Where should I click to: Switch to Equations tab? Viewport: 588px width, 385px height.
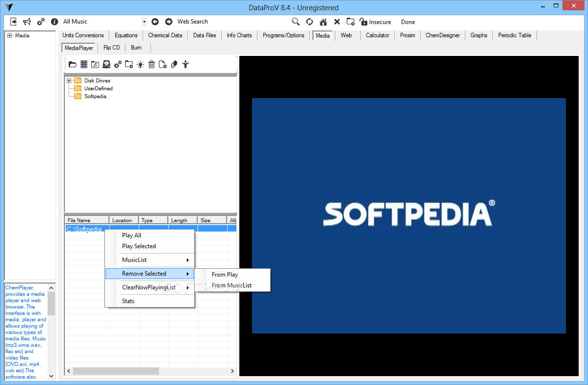126,35
